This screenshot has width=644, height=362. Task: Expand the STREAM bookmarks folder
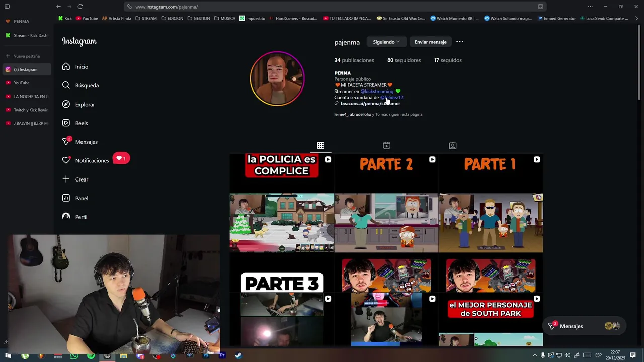point(146,18)
